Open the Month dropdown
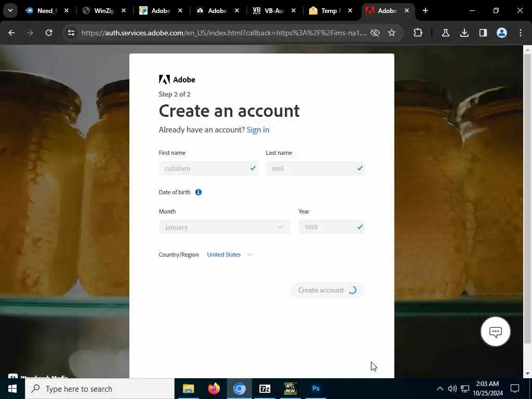Image resolution: width=532 pixels, height=399 pixels. point(224,227)
